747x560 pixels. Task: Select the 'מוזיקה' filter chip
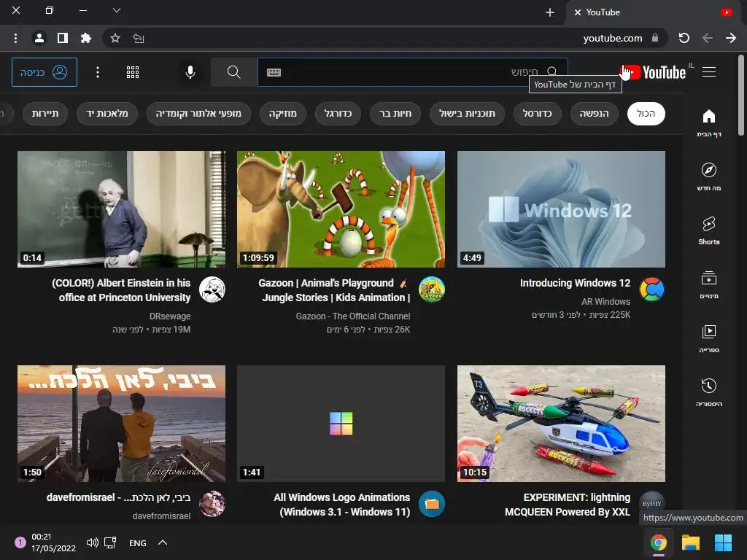point(282,114)
